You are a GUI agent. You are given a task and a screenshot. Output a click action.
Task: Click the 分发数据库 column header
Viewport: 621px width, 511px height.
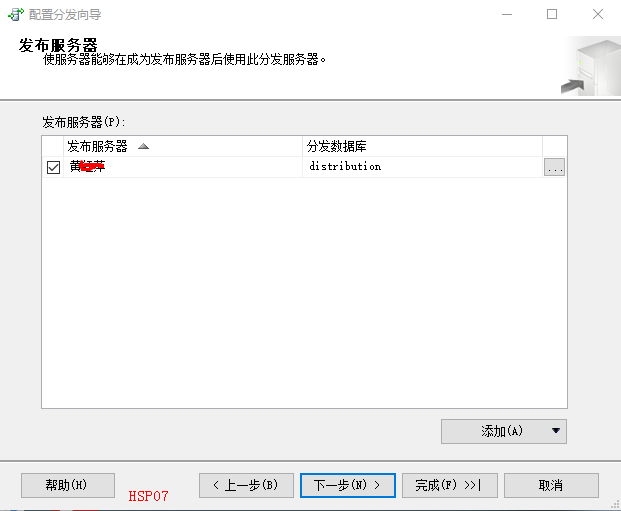pos(422,146)
